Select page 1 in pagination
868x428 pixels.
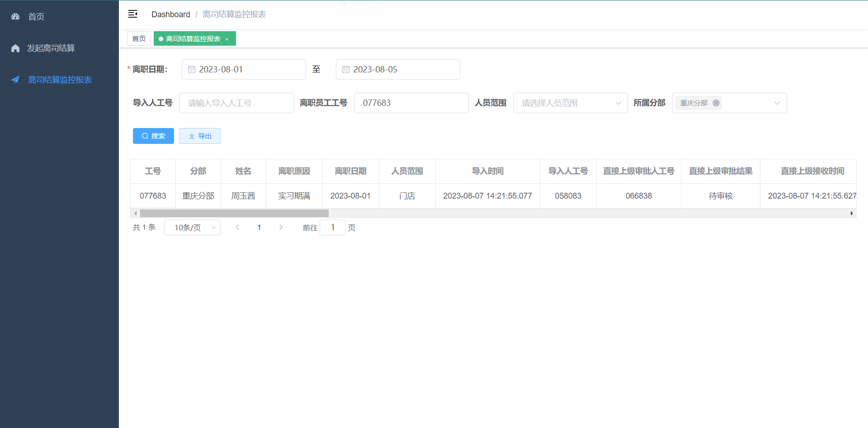[259, 227]
